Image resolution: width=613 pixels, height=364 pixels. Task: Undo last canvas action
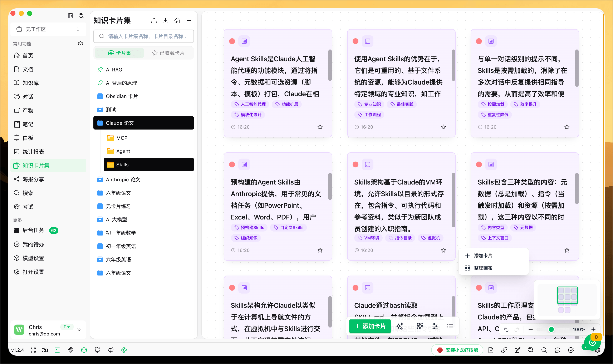click(x=506, y=329)
